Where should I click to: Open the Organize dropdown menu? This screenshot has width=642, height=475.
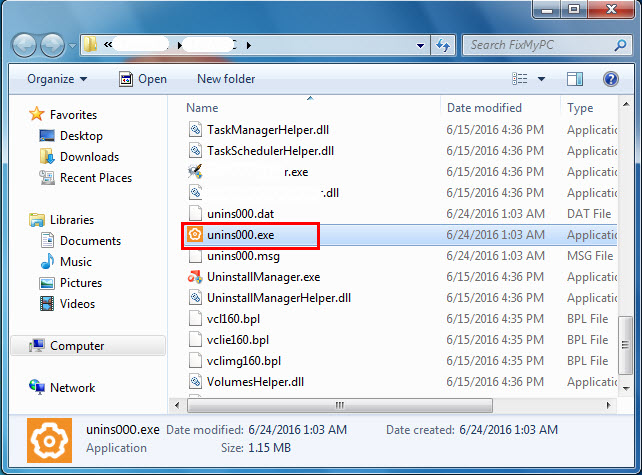click(x=57, y=79)
